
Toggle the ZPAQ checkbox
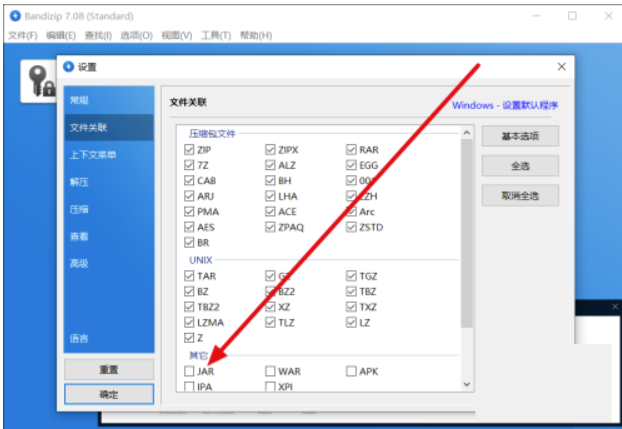point(270,227)
